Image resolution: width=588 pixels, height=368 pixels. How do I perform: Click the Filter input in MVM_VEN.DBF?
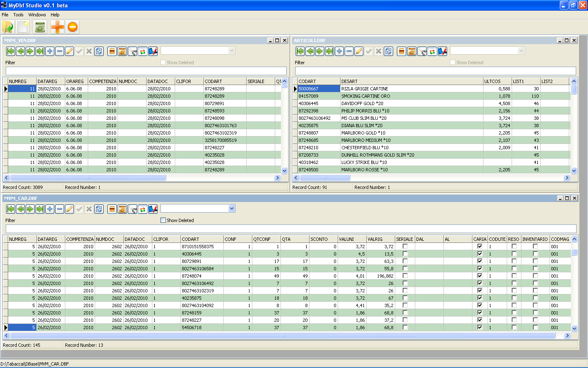146,71
